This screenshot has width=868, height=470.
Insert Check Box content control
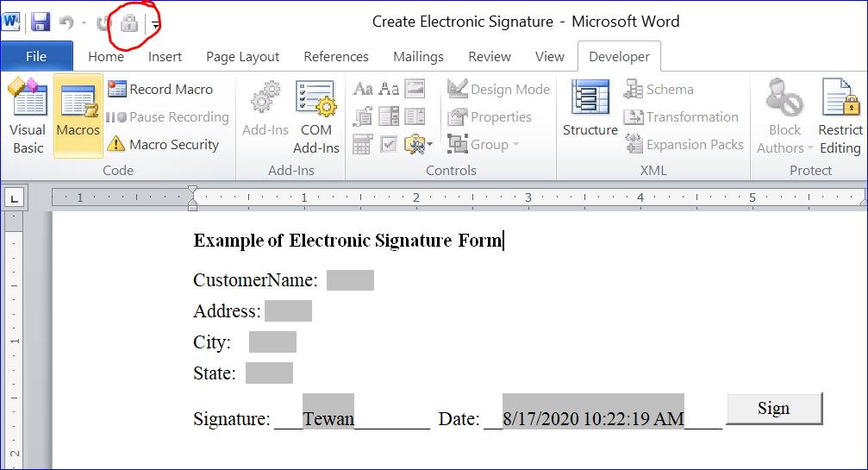(x=389, y=145)
